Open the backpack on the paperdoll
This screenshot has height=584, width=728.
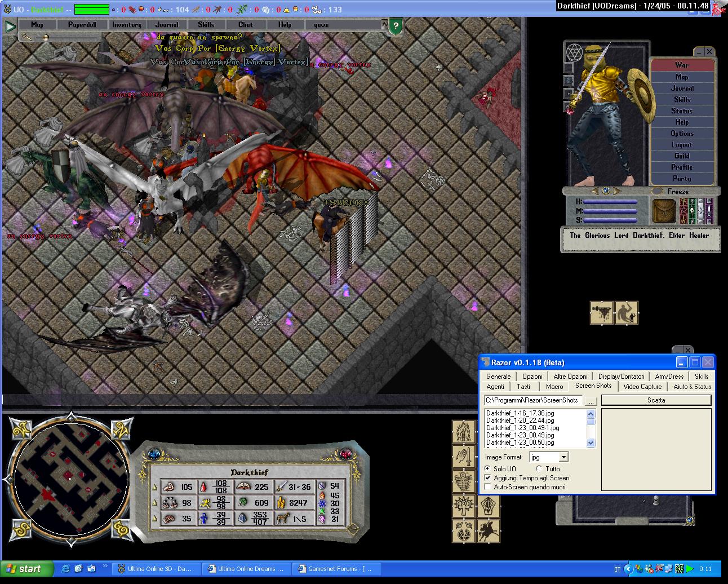coord(664,211)
